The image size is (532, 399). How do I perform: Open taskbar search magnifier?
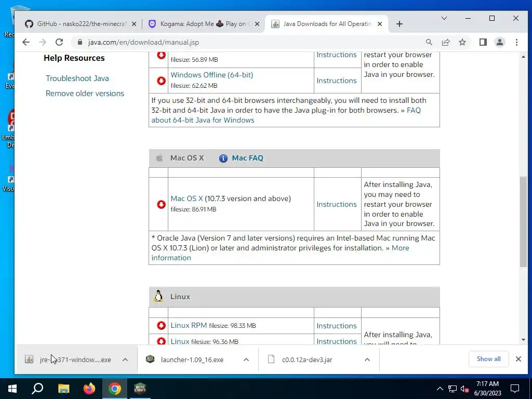[x=37, y=389]
